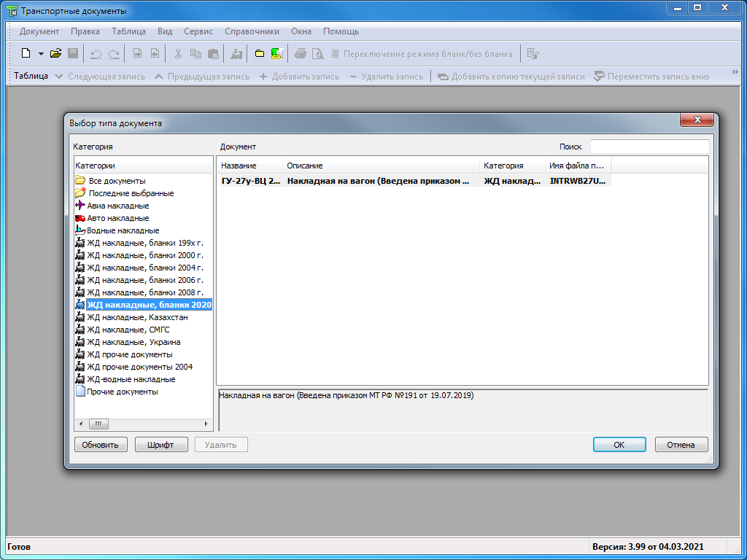This screenshot has height=560, width=747.
Task: Click the yellow folder icon in toolbar
Action: (259, 53)
